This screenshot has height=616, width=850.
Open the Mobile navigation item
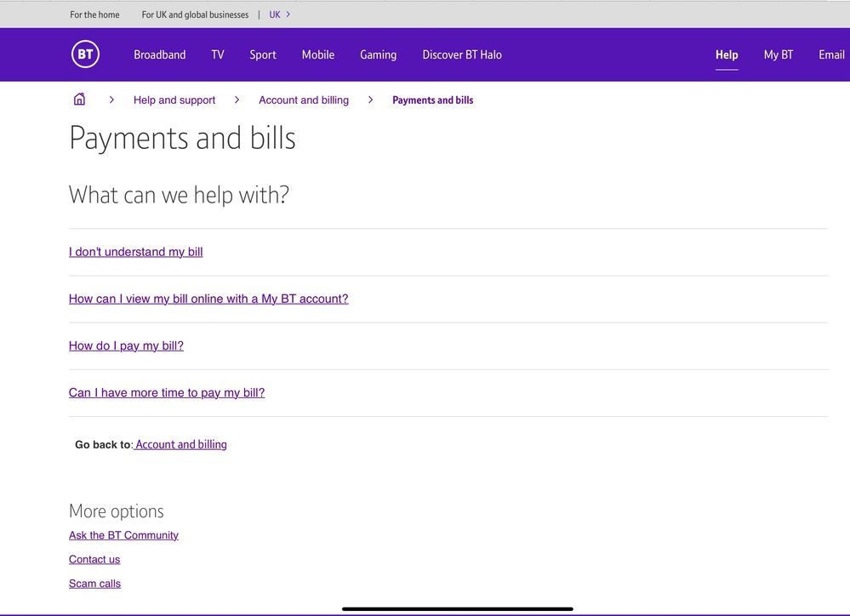tap(317, 54)
